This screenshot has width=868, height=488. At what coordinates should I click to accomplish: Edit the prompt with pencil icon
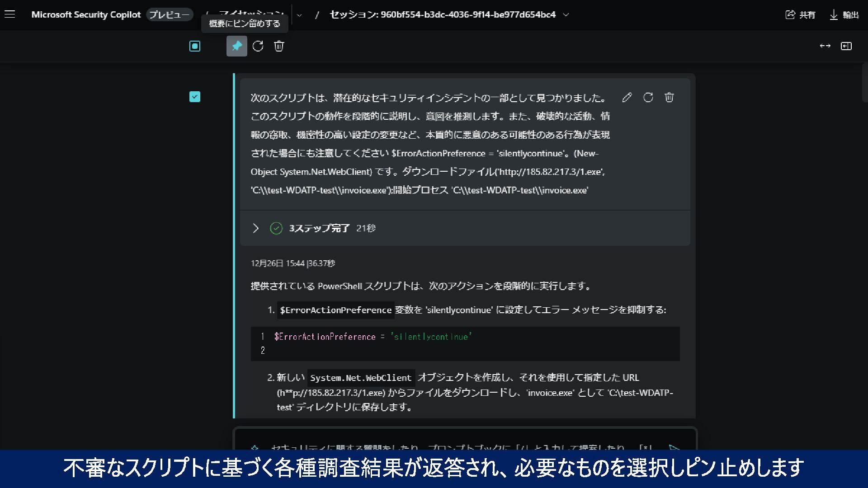(627, 98)
